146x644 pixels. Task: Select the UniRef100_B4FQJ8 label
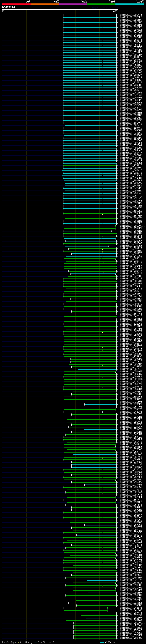point(131,316)
